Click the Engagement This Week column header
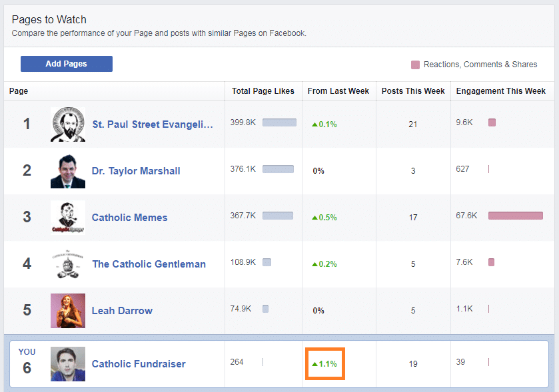The image size is (559, 392). tap(500, 91)
